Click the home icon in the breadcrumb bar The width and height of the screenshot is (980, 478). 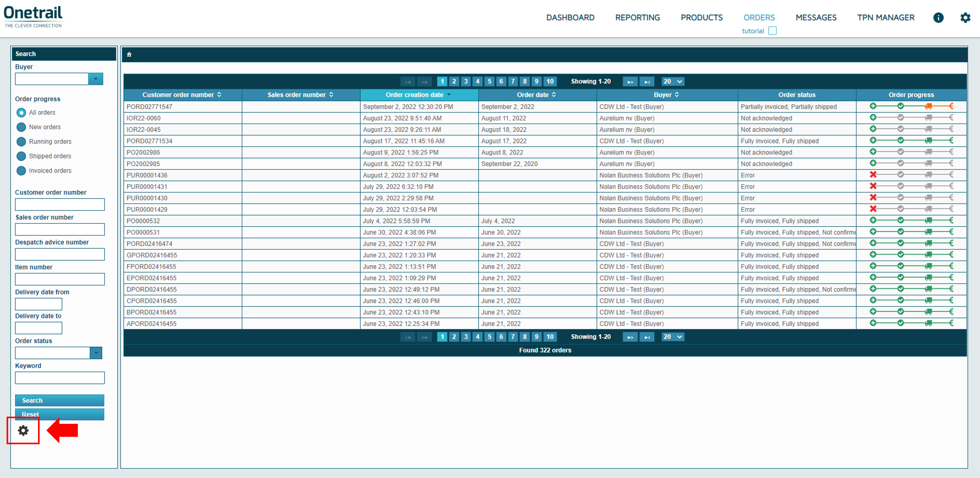129,54
